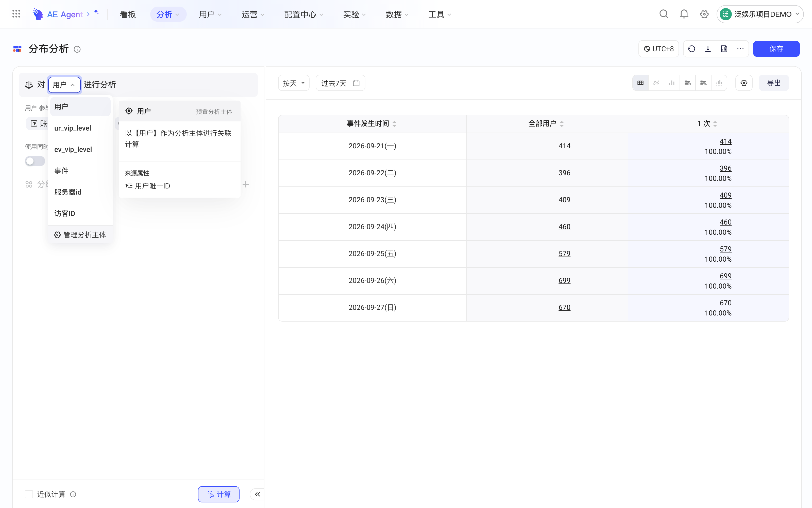Click the UTC+8 timezone button
Screen dimensions: 812x508
(659, 49)
